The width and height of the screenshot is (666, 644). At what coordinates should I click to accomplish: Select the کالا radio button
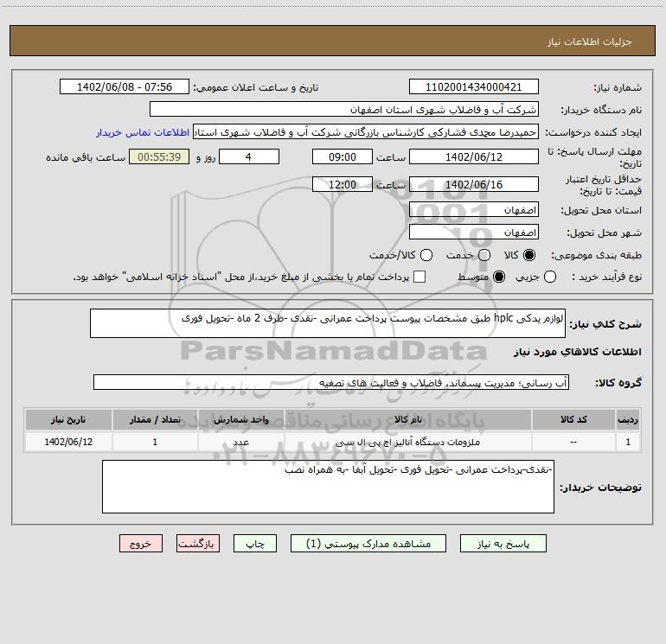[x=529, y=255]
